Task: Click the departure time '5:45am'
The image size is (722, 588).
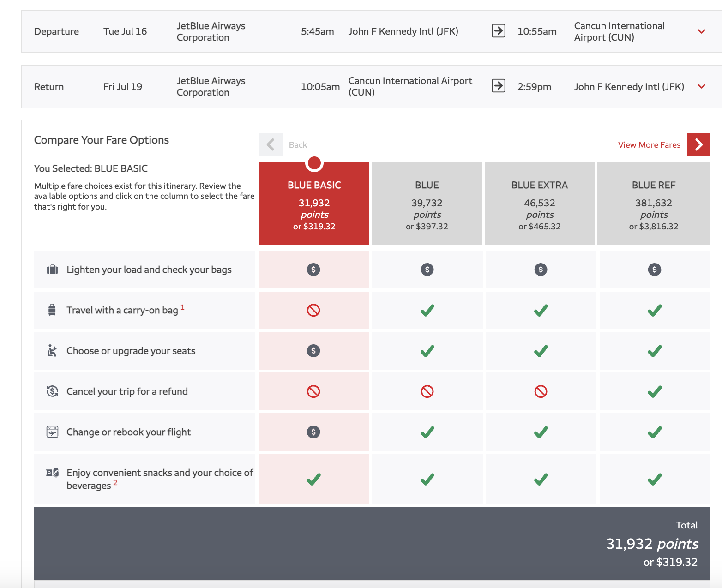Action: 318,31
